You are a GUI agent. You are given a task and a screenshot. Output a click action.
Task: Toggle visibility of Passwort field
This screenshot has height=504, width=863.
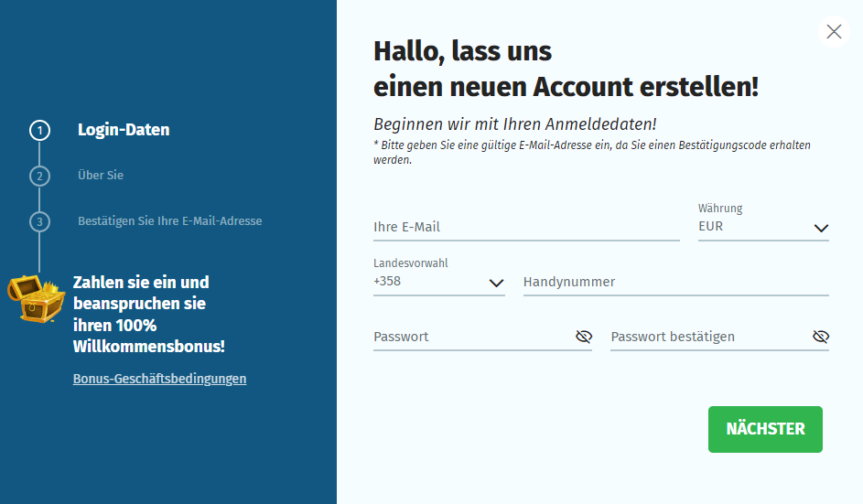[x=584, y=338]
